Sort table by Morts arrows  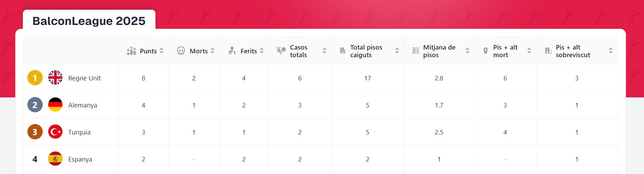pyautogui.click(x=212, y=51)
